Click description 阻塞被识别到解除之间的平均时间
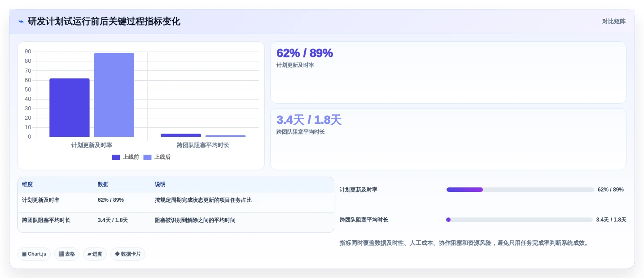 click(195, 220)
